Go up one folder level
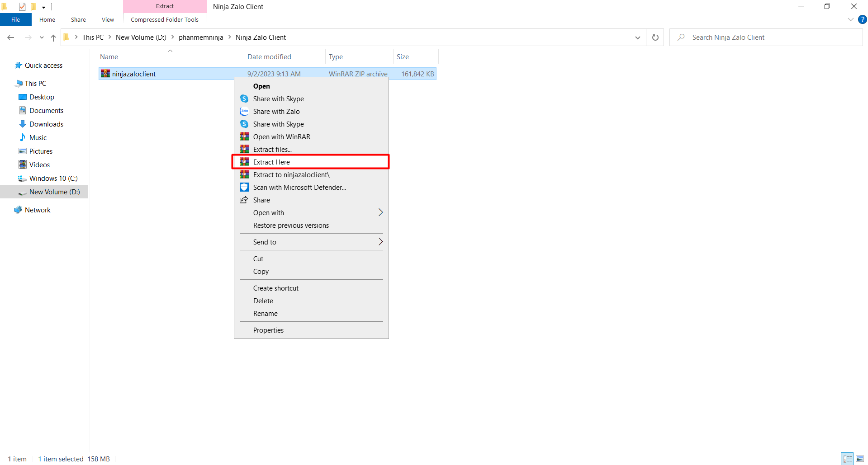Viewport: 868px width, 465px height. [x=53, y=38]
